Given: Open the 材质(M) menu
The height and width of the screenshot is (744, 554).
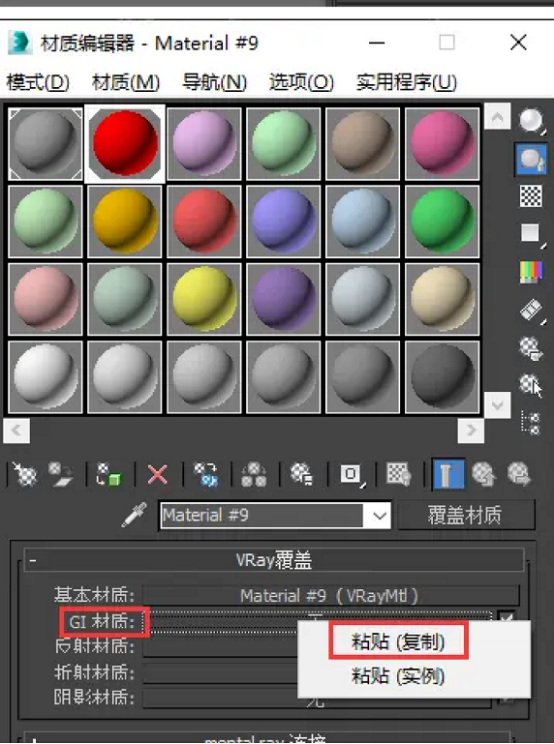Looking at the screenshot, I should pos(126,83).
